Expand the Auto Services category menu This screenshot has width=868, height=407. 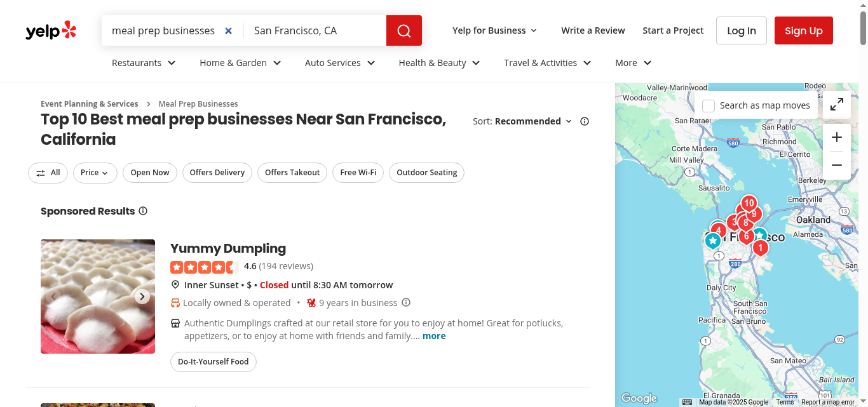click(x=340, y=63)
